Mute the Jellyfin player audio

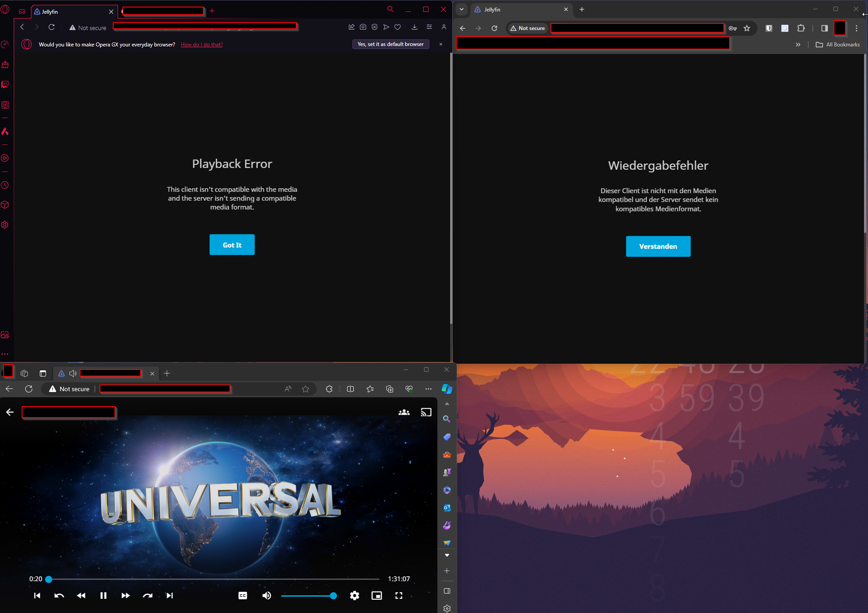267,595
